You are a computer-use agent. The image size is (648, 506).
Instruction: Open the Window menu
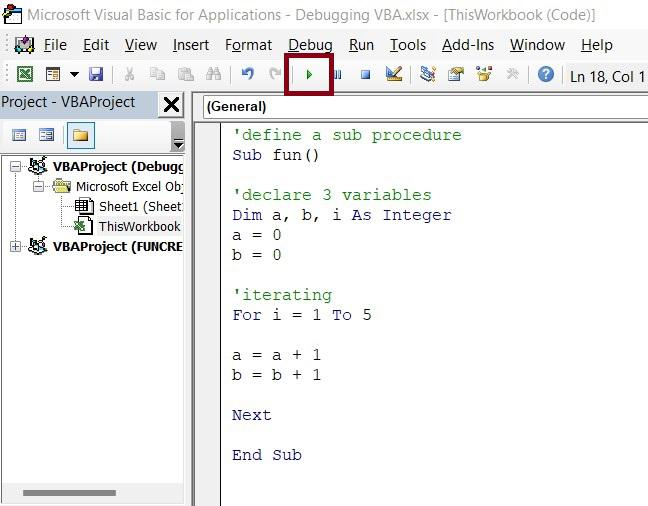[537, 45]
